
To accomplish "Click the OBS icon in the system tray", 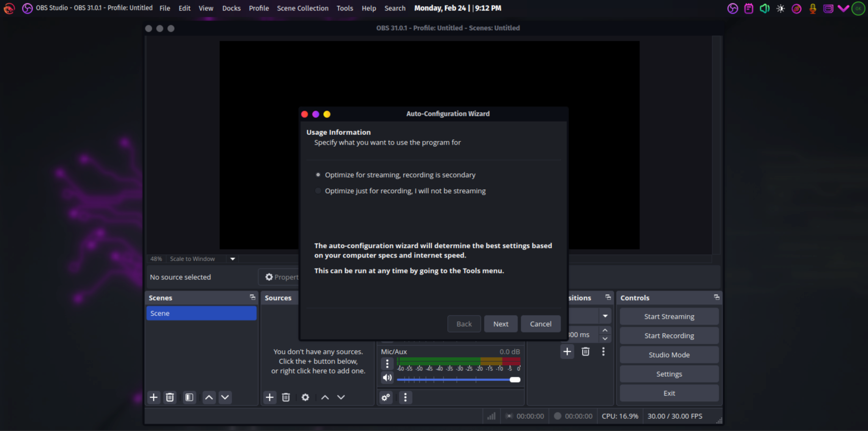I will [732, 8].
